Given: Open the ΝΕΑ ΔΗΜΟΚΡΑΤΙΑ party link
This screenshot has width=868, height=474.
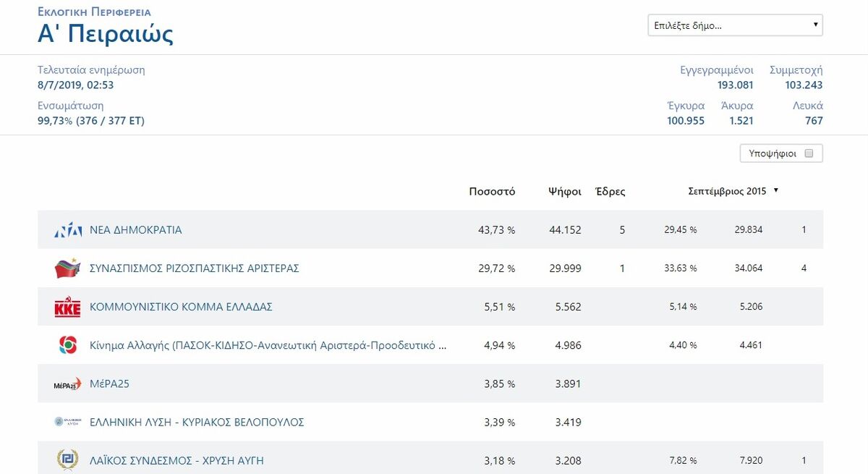Looking at the screenshot, I should 136,230.
